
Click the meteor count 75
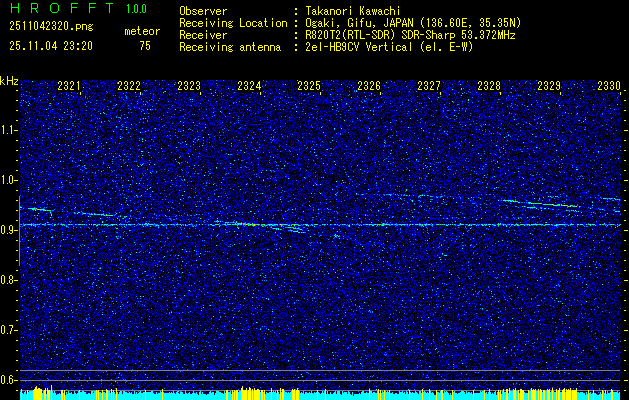pos(145,46)
